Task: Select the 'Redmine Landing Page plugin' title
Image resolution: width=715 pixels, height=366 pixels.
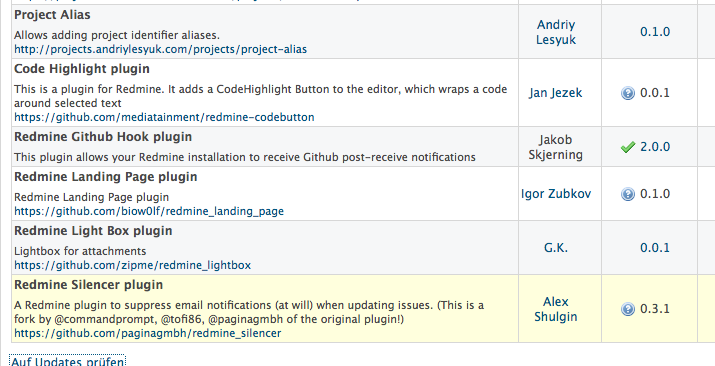Action: [106, 177]
